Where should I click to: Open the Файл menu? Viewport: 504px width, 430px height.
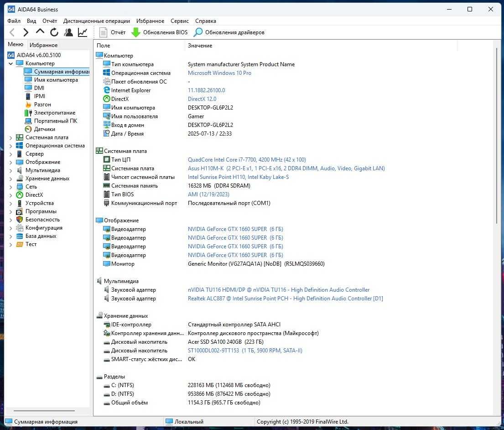(14, 21)
